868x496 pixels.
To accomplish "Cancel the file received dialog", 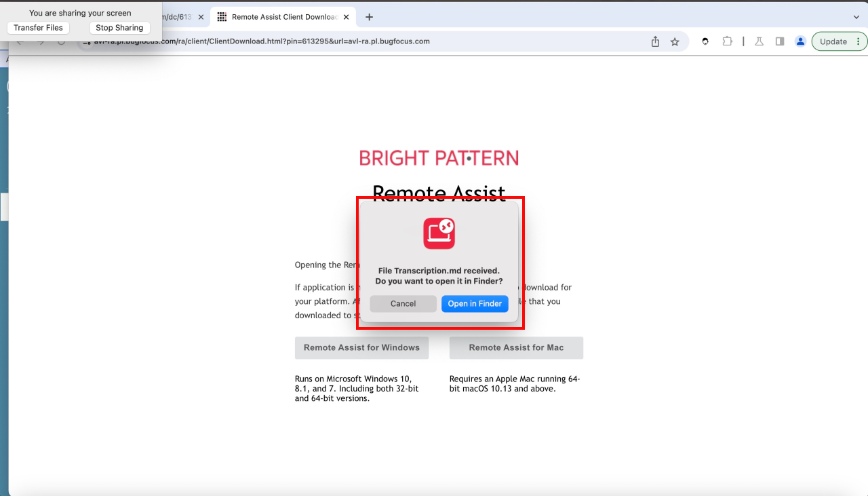I will 403,303.
